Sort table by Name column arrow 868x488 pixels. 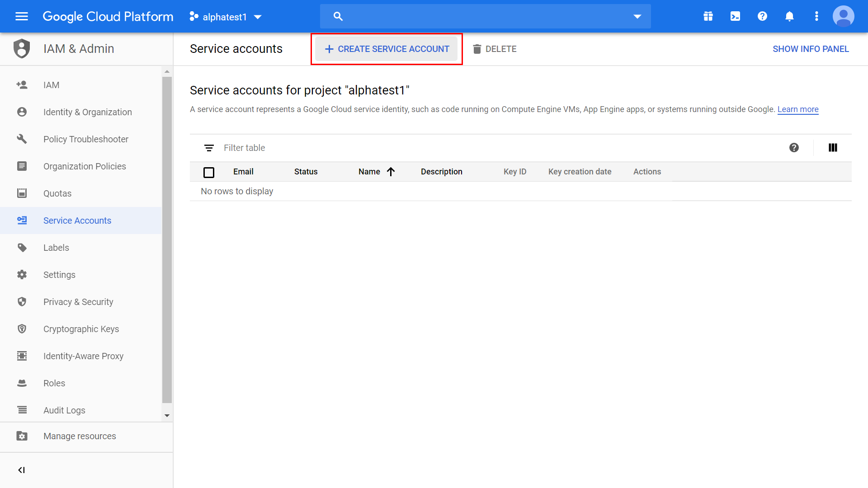391,172
